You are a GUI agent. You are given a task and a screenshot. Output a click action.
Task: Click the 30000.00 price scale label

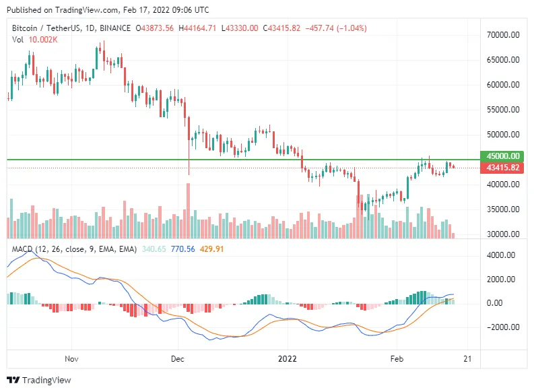(x=503, y=234)
